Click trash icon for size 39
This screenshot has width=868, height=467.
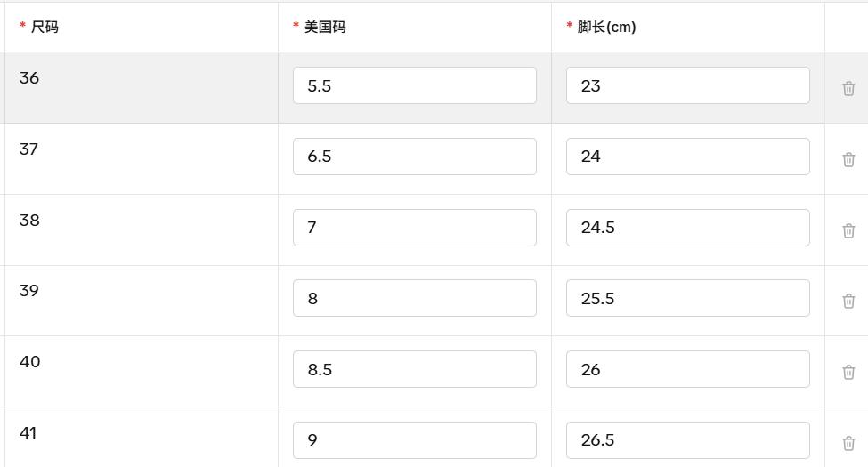pyautogui.click(x=848, y=301)
